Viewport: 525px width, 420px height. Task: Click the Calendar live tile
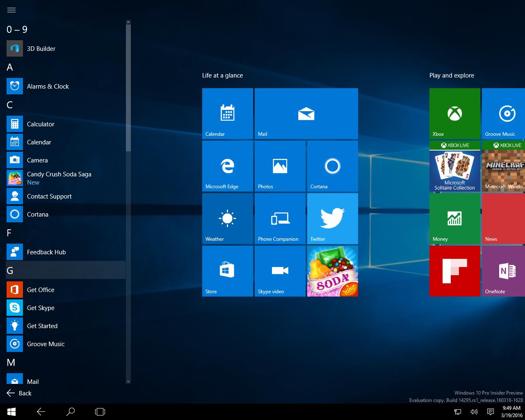[228, 114]
